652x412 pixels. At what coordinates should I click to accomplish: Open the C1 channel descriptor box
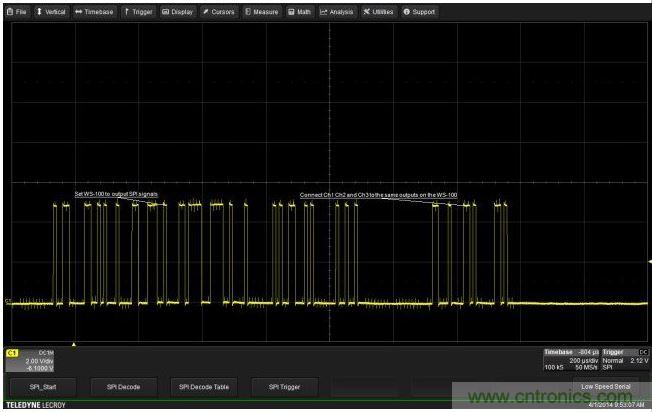(28, 360)
